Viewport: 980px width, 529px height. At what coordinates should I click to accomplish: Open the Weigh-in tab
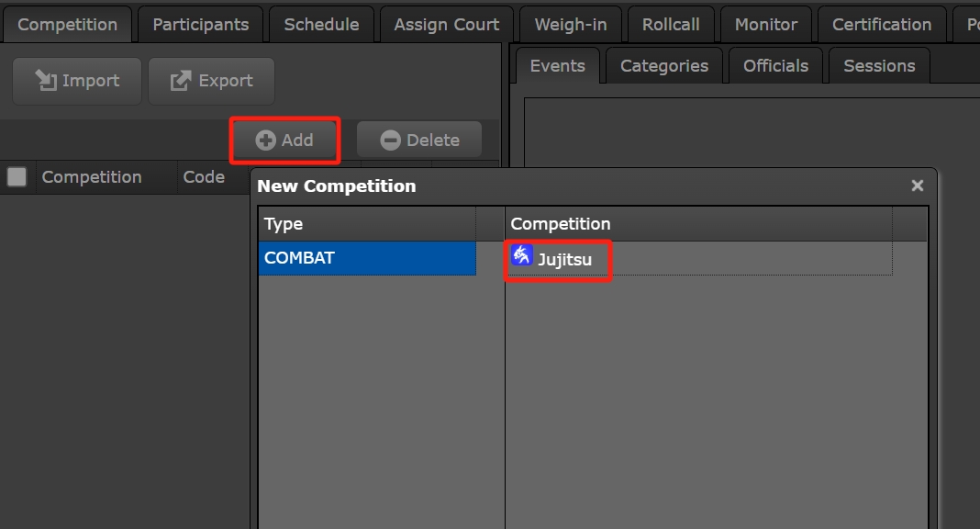coord(571,25)
